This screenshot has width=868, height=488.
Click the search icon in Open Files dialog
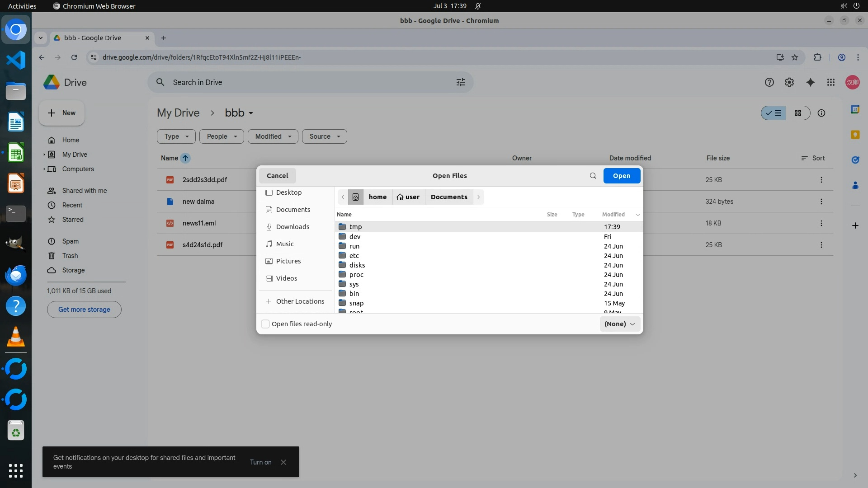tap(593, 176)
